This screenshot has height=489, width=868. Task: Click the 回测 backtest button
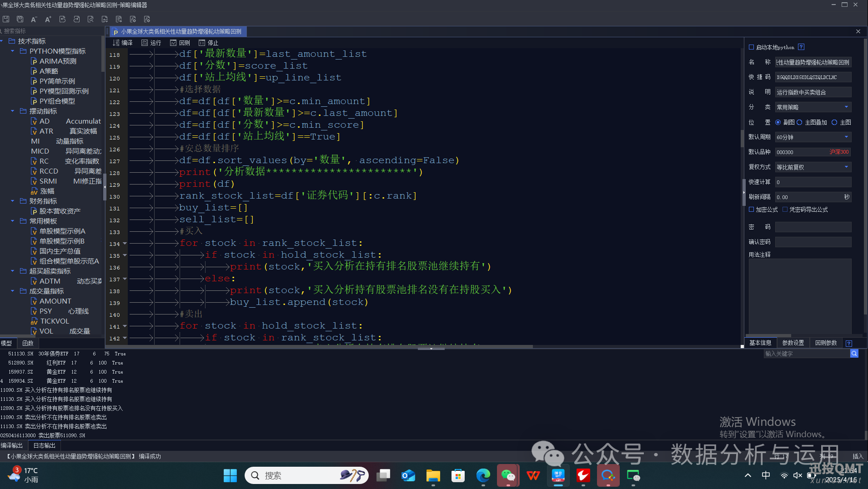pyautogui.click(x=180, y=43)
